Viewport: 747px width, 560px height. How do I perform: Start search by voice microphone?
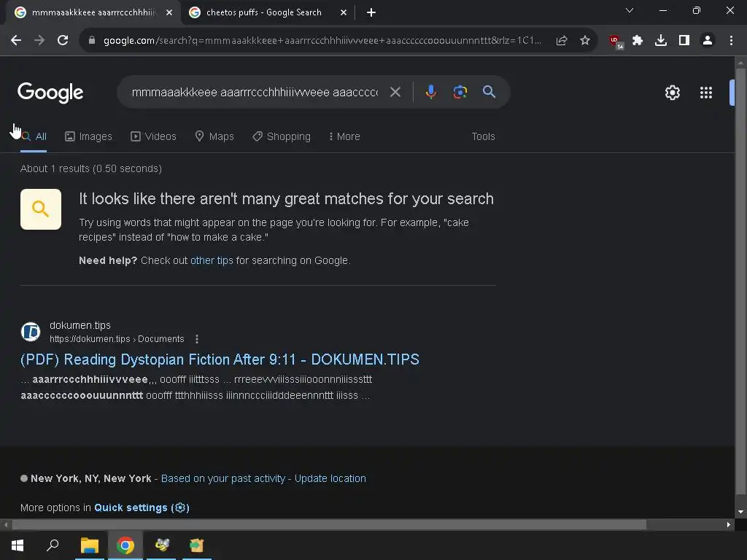point(430,92)
